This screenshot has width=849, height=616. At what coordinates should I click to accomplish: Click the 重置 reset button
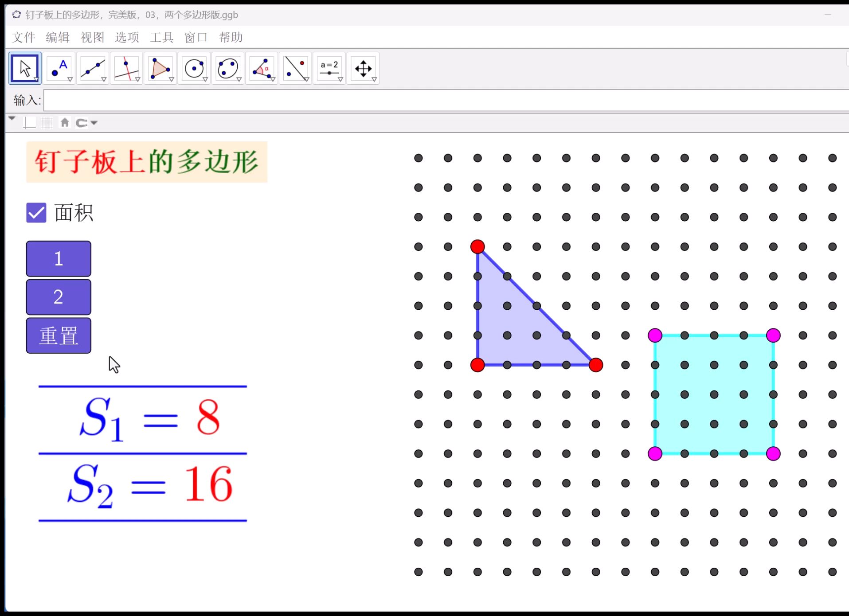[x=59, y=335]
